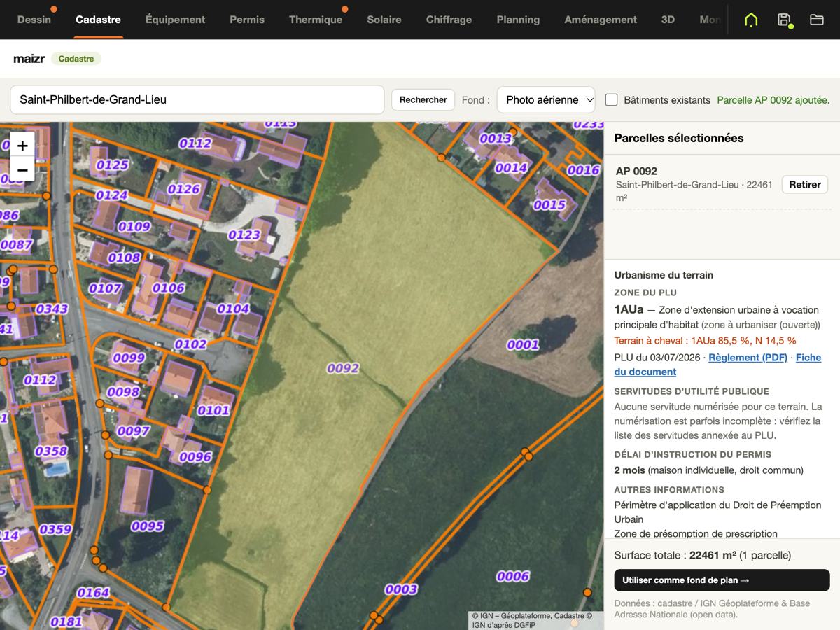The height and width of the screenshot is (630, 840).
Task: Select the Cadastre tab
Action: point(98,20)
